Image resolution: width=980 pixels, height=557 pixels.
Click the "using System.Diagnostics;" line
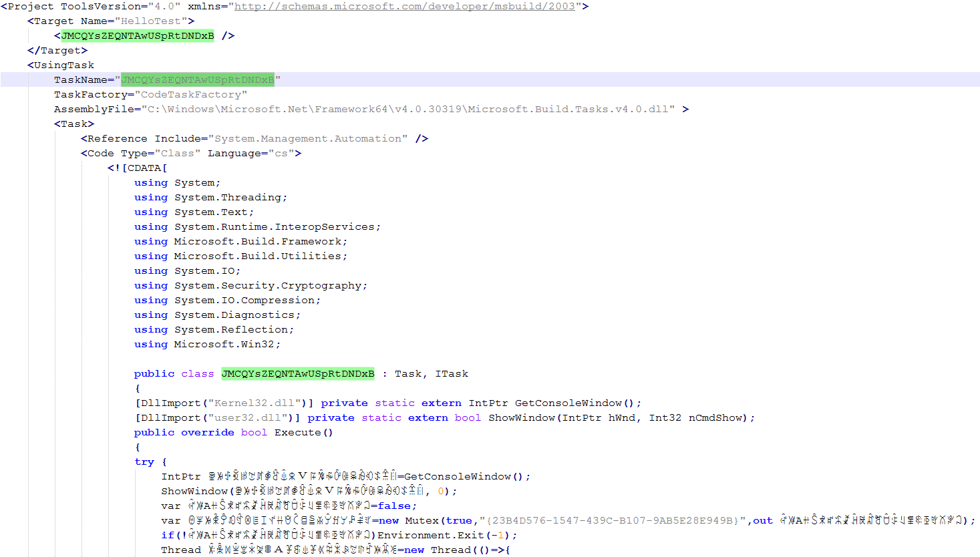217,315
